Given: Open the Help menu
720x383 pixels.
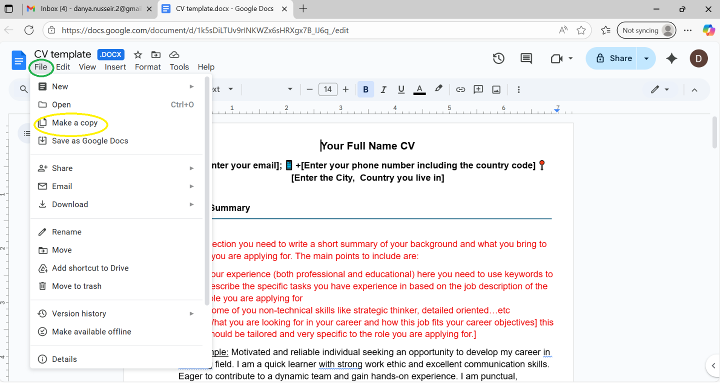Looking at the screenshot, I should [206, 67].
